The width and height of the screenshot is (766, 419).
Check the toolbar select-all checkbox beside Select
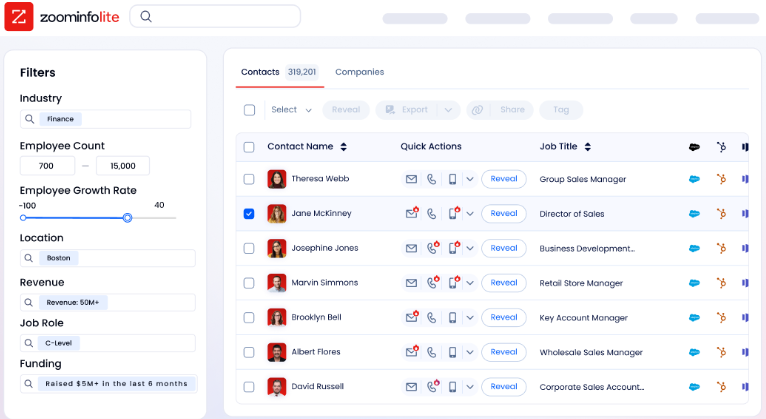click(x=250, y=110)
